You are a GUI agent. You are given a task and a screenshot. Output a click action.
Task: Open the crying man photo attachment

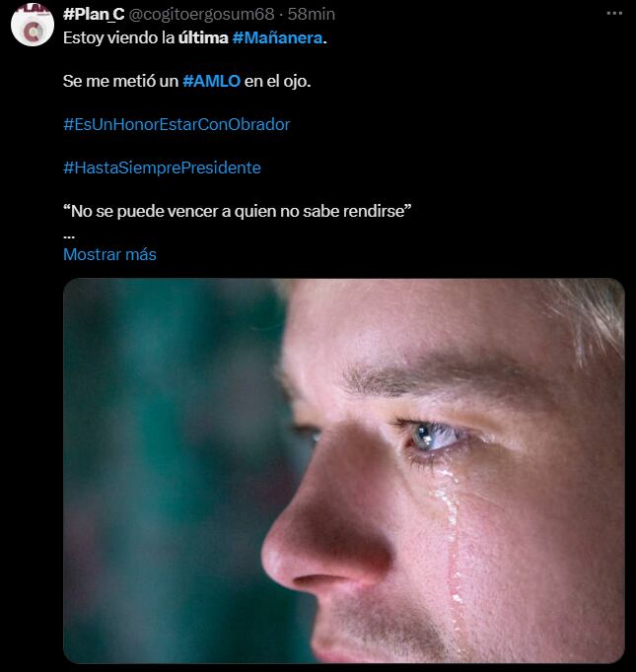343,471
